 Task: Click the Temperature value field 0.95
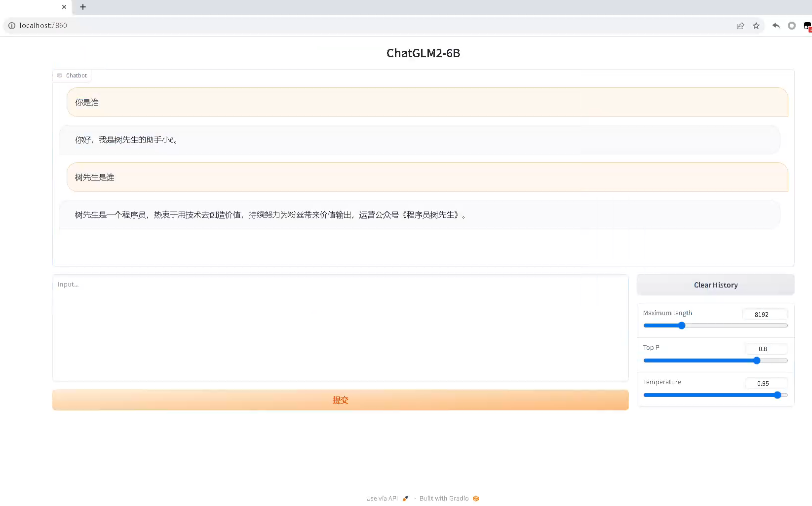pos(766,383)
